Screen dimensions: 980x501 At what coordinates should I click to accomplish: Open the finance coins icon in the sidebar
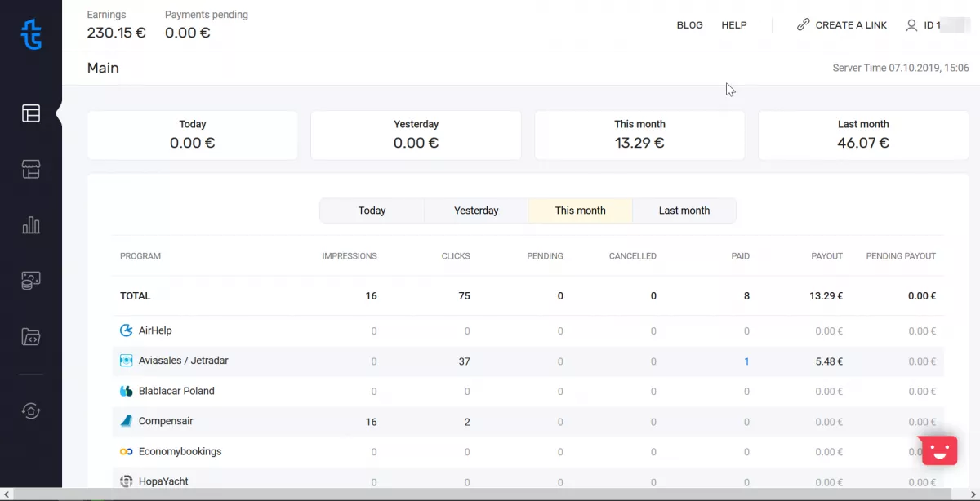coord(31,281)
